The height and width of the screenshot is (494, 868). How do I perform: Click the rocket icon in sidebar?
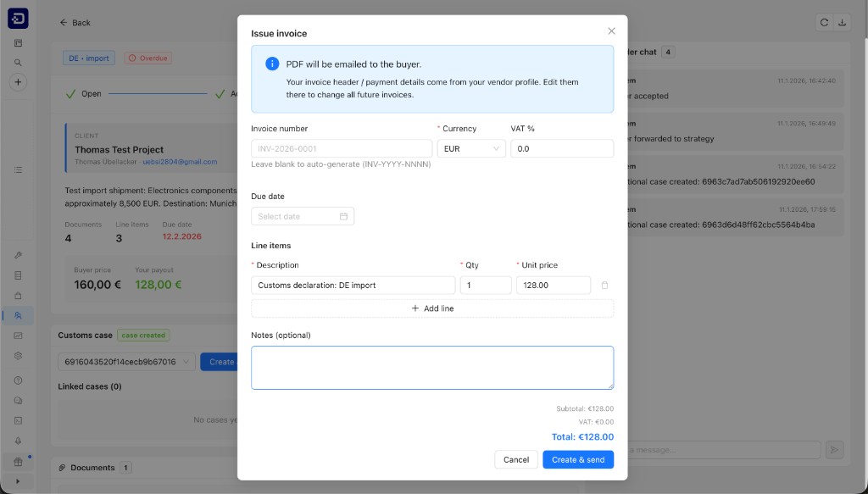pos(18,441)
